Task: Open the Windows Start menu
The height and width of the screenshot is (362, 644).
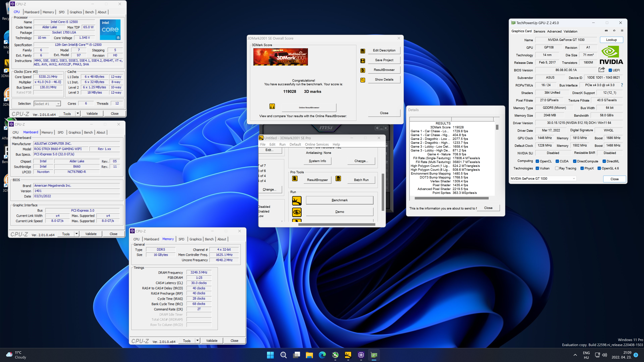Action: [270, 355]
